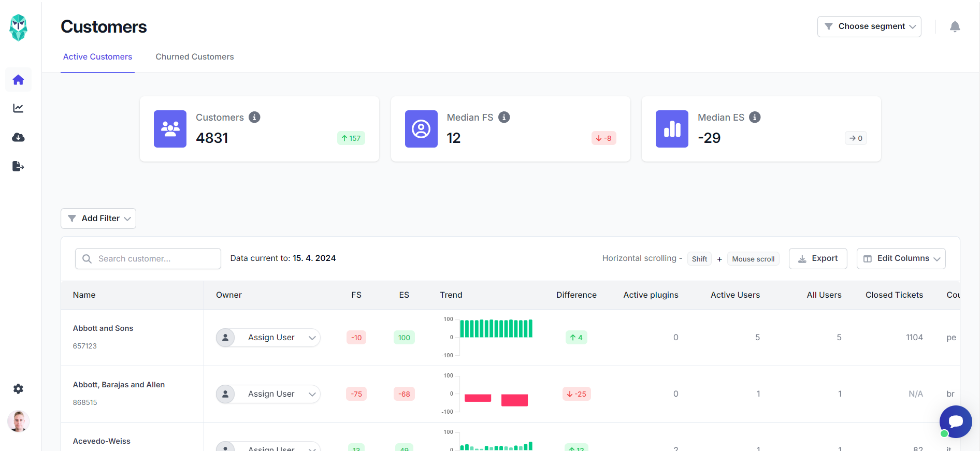Click the Customers card people icon

(170, 129)
